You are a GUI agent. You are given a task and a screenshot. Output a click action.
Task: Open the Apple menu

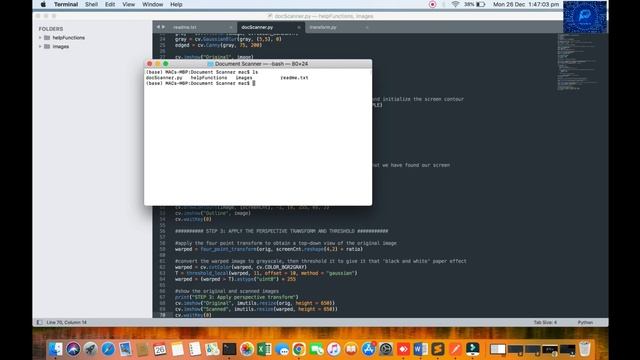[43, 4]
